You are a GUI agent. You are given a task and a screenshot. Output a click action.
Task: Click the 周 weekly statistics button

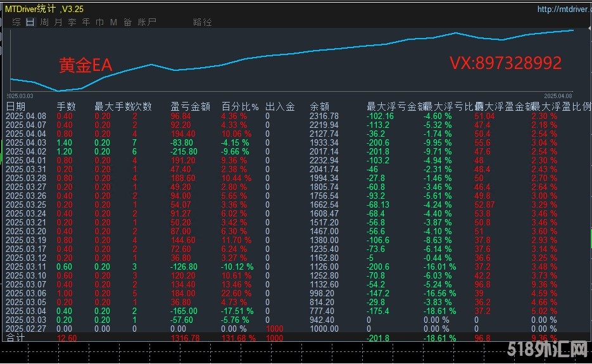click(x=44, y=22)
